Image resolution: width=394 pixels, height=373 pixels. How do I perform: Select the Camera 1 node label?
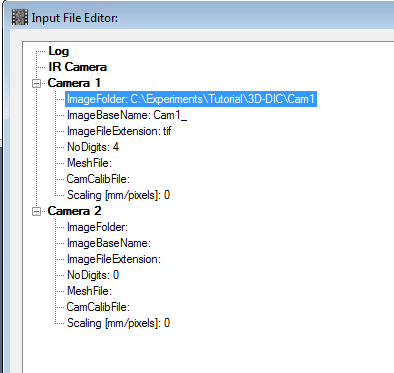click(74, 83)
